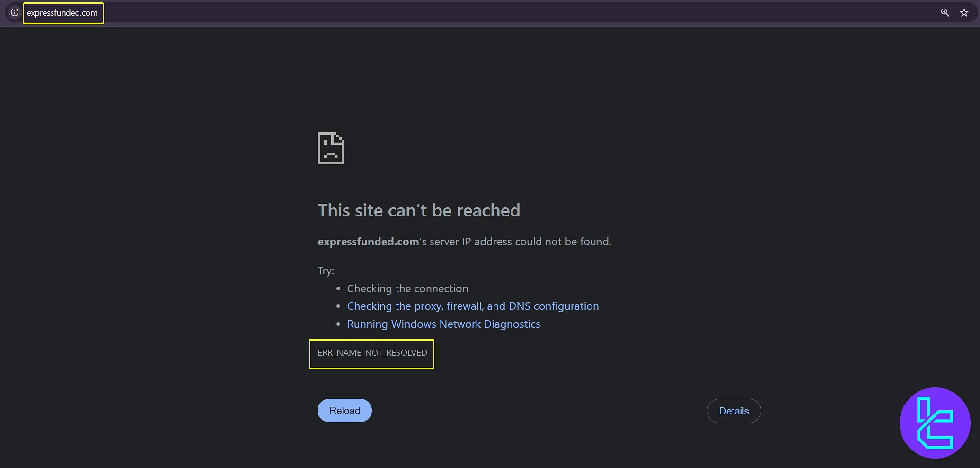Run Windows Network Diagnostics via its link
Image resolution: width=980 pixels, height=468 pixels.
(443, 324)
